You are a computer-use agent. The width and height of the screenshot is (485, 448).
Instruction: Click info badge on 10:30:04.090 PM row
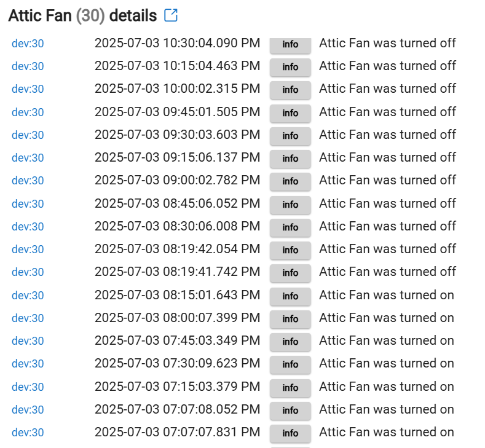click(x=290, y=44)
